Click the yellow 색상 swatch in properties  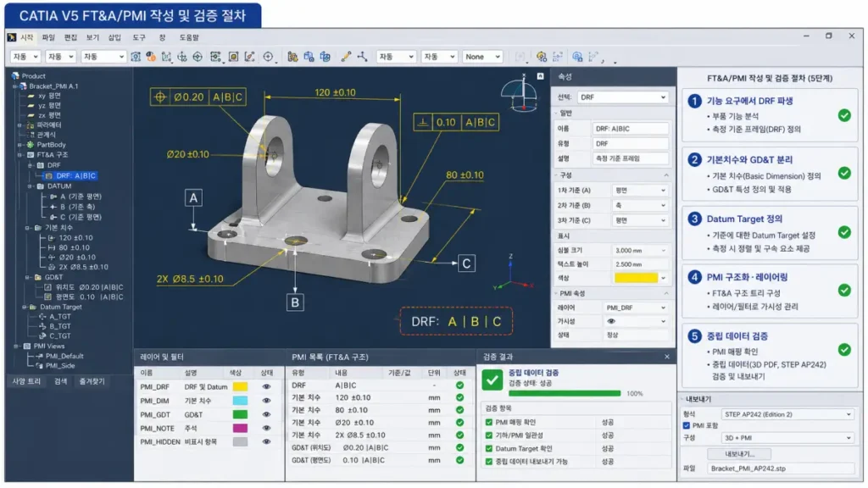tap(636, 278)
